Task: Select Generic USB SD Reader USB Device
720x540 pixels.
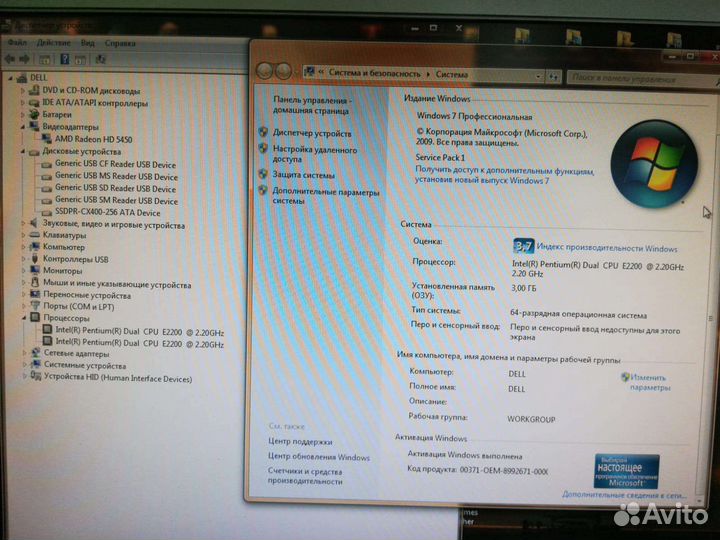Action: (x=115, y=188)
